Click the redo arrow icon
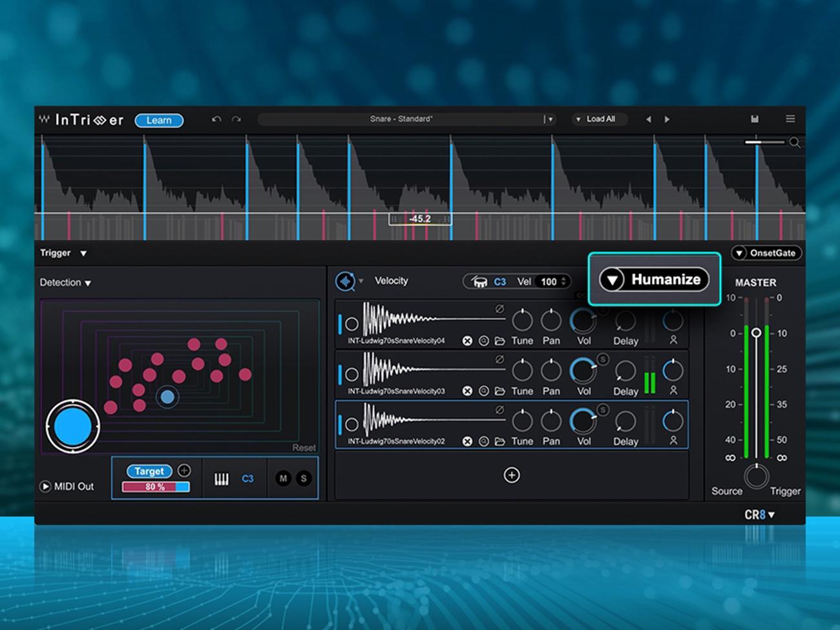Screen dimensions: 840x630 [x=236, y=120]
